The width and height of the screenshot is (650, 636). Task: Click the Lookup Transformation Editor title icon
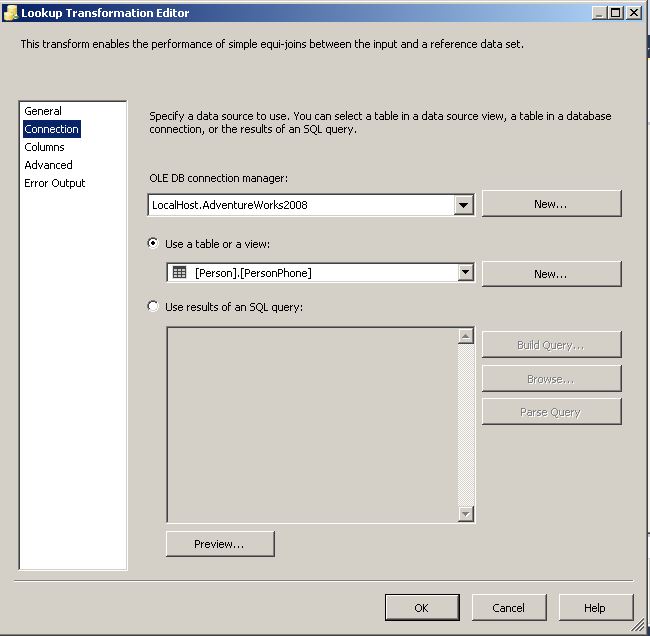point(10,13)
